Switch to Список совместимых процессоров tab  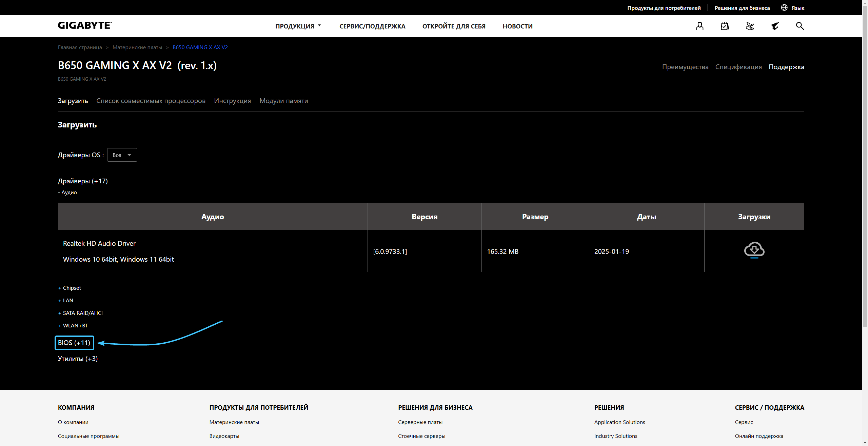[151, 101]
